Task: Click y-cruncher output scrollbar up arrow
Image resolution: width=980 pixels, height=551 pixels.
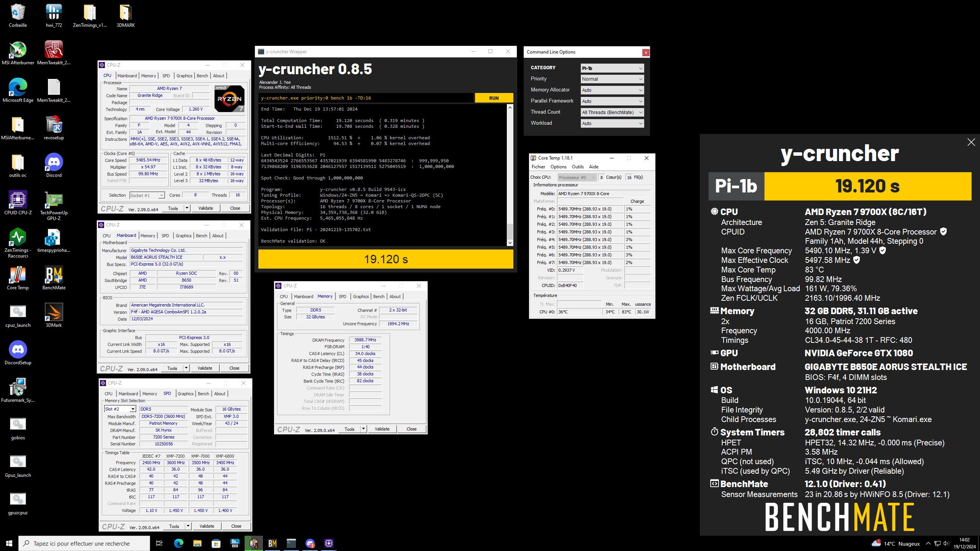Action: tap(510, 108)
